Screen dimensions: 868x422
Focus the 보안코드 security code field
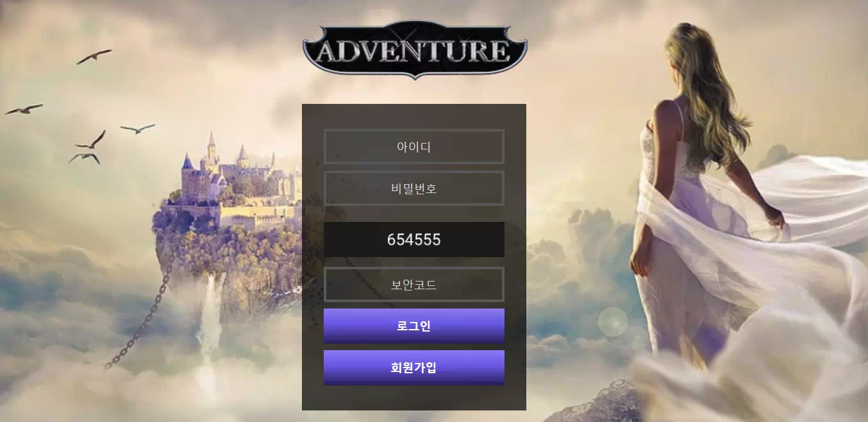click(414, 284)
